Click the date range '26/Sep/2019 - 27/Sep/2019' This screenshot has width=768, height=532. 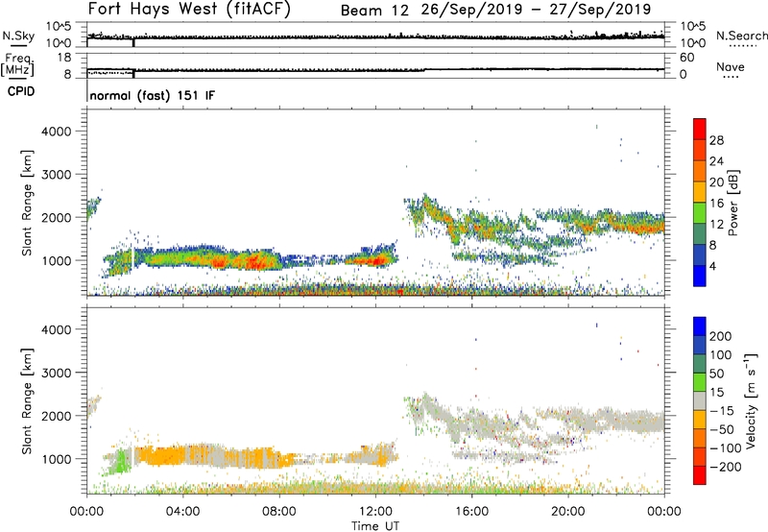(x=537, y=10)
